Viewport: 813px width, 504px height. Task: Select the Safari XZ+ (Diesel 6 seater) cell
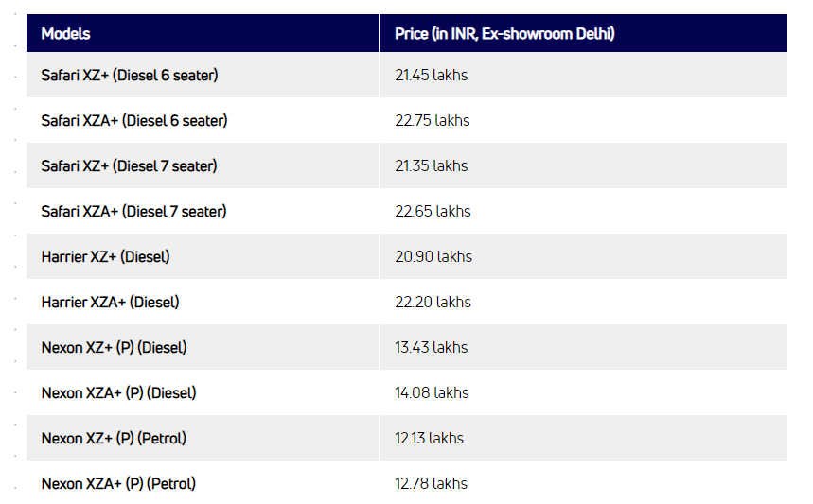point(130,75)
